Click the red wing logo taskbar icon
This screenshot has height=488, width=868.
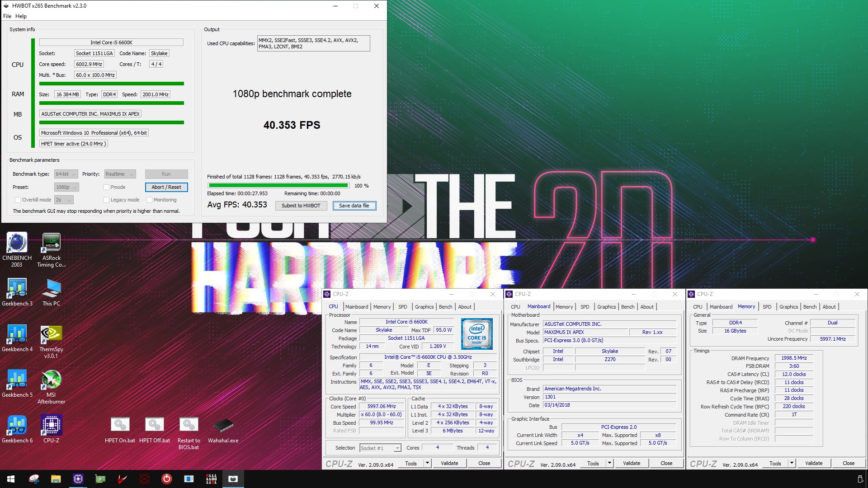coord(122,479)
